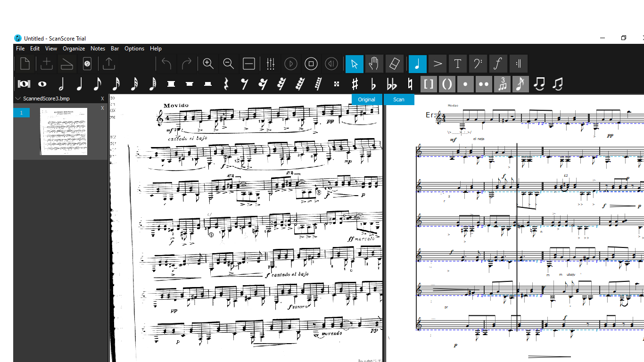Select the double whole rest
Screen dimensions: 644x362
click(171, 84)
